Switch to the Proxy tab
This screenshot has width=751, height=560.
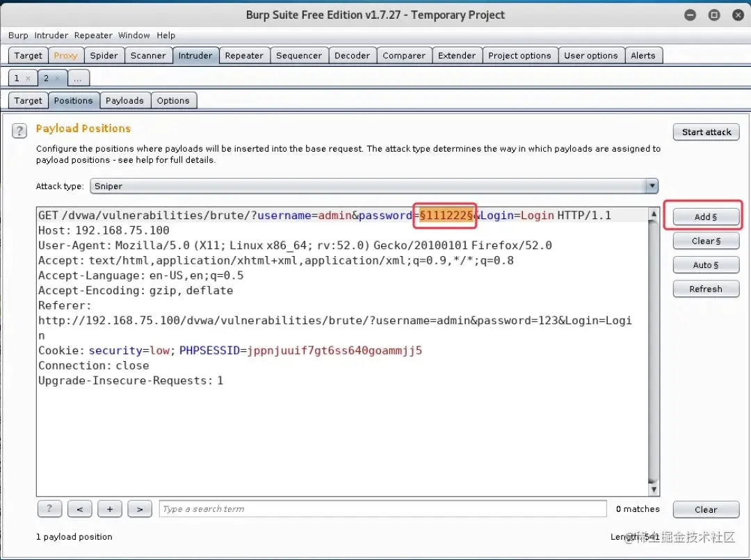65,56
